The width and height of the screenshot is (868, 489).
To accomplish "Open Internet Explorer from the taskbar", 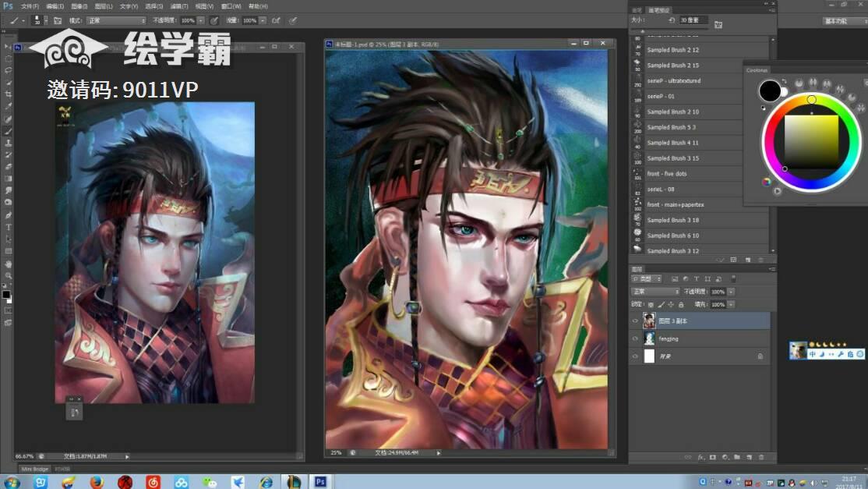I will (x=266, y=482).
